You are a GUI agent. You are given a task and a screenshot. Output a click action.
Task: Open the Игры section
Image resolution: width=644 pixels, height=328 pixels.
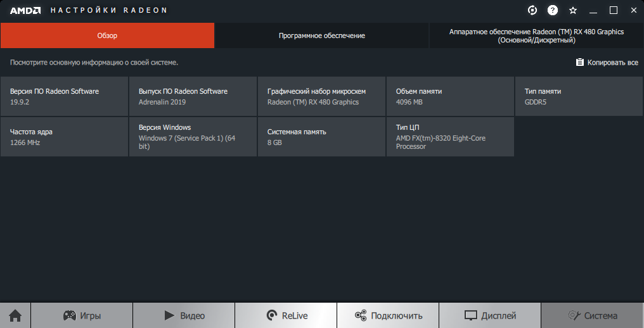pos(82,316)
